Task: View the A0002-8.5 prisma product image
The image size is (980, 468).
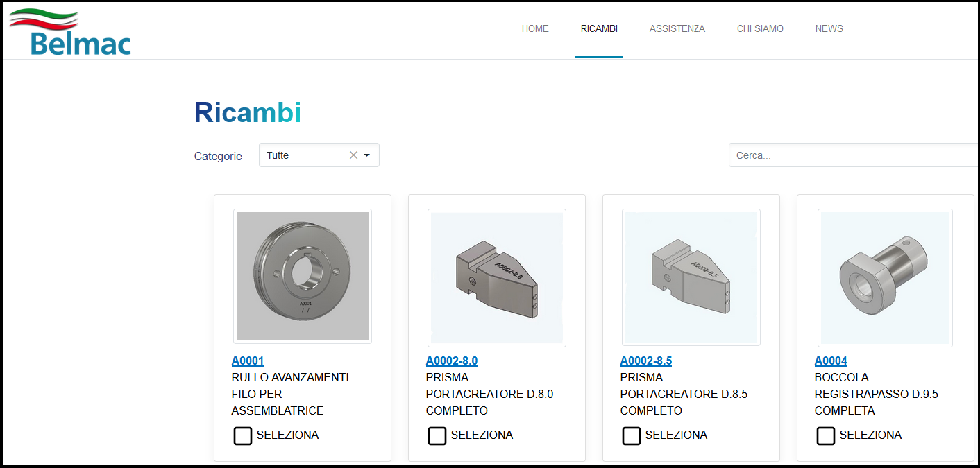Action: pyautogui.click(x=691, y=277)
